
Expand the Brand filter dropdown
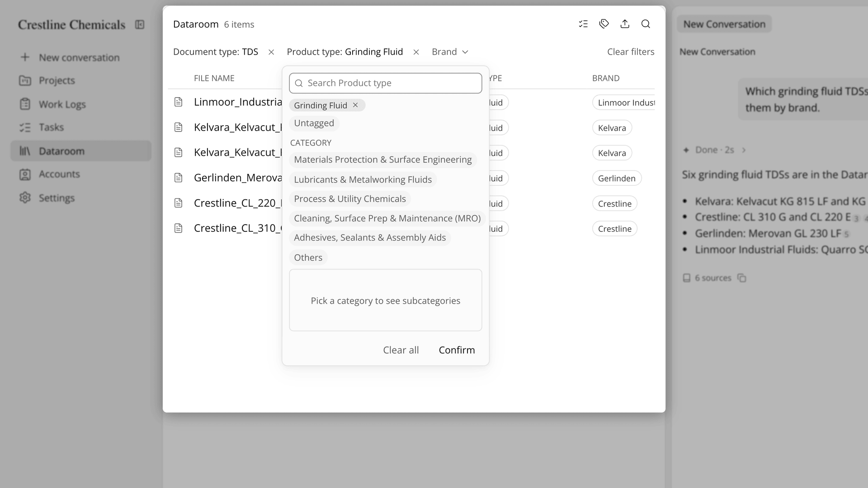click(x=450, y=52)
